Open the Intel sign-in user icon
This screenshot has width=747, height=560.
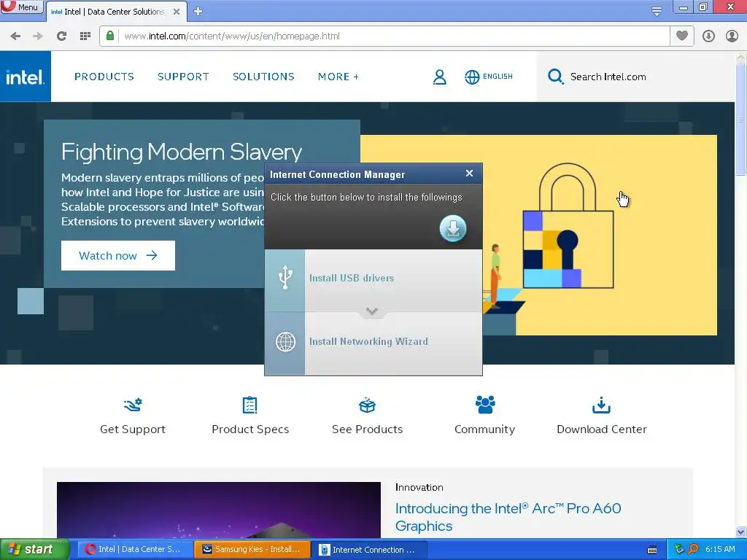click(439, 77)
